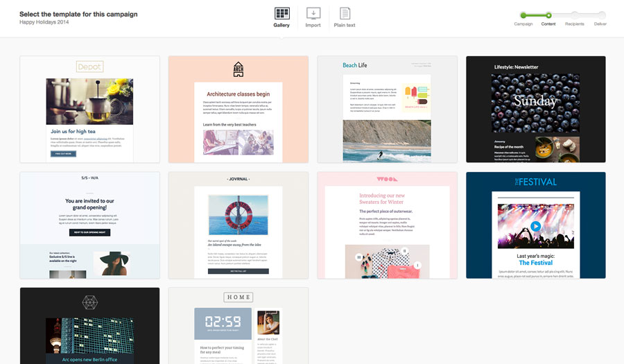The width and height of the screenshot is (624, 364).
Task: Click the Import icon
Action: click(x=313, y=14)
